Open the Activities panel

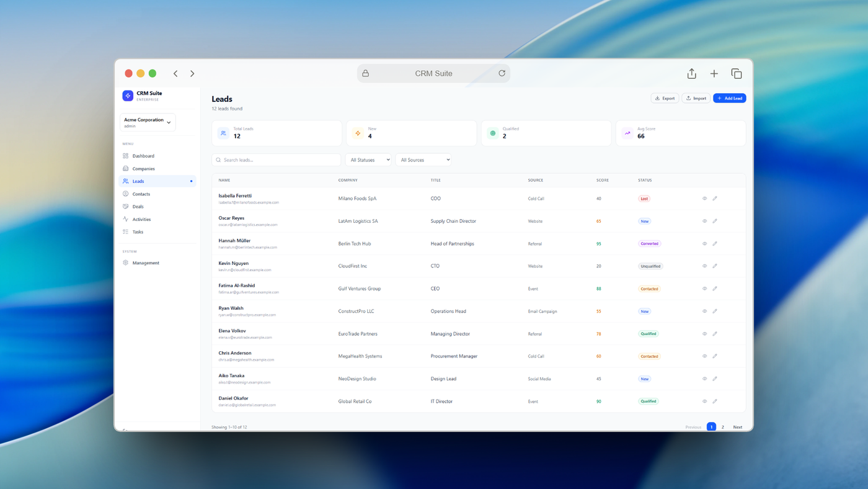pyautogui.click(x=142, y=219)
